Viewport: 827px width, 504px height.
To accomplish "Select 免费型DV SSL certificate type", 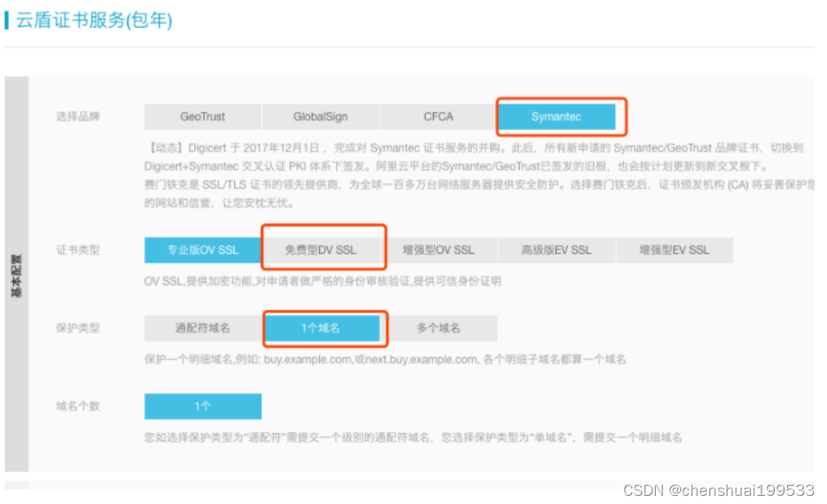I will tap(321, 250).
